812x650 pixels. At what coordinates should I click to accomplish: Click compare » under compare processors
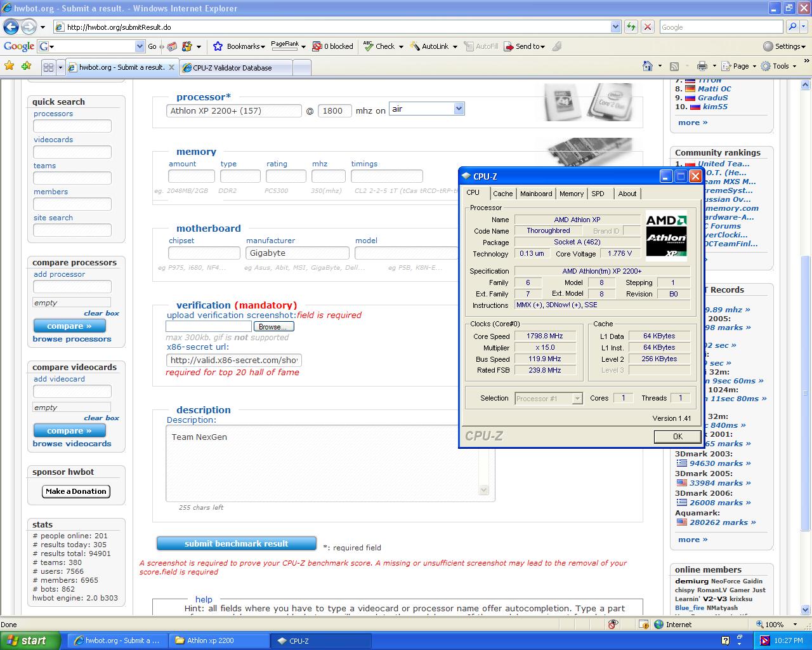click(70, 326)
